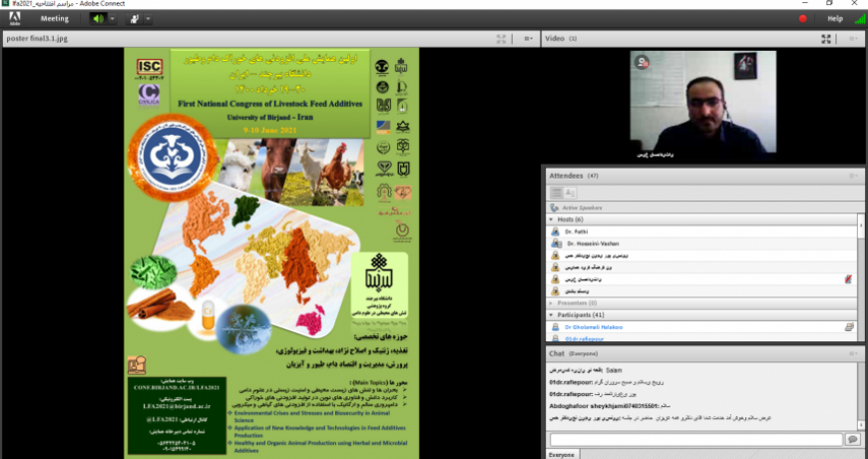Click the muted microphone icon in Hosts list
This screenshot has height=459, width=868.
pyautogui.click(x=848, y=279)
